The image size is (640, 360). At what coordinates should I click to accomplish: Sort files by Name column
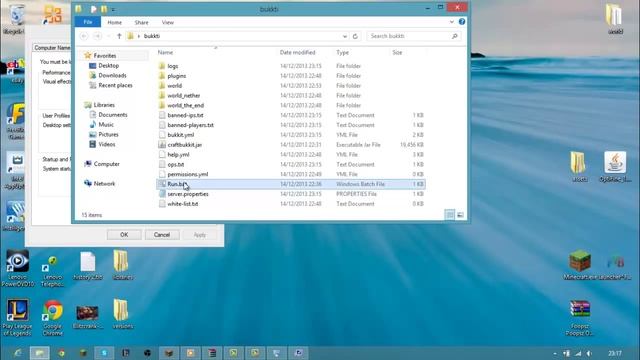[x=165, y=53]
